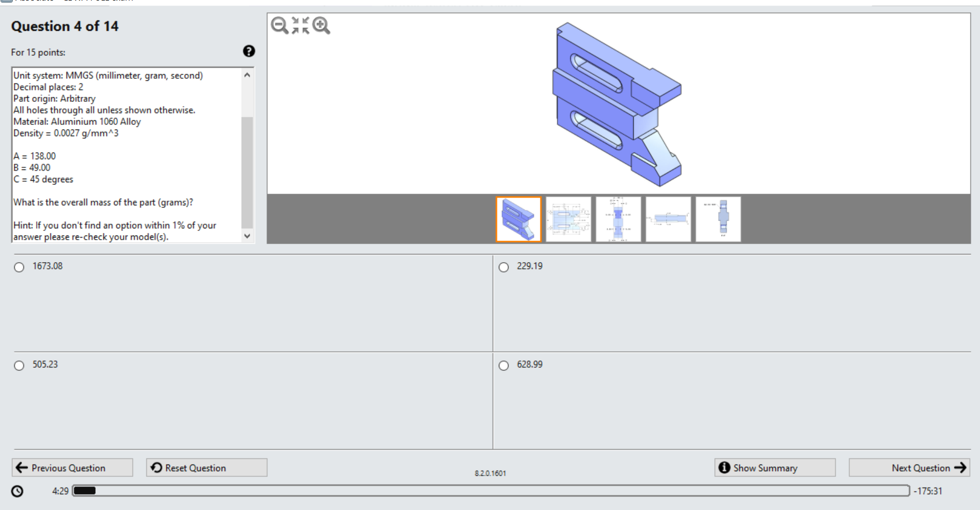
Task: Click the 'For 15 points:' label
Action: point(38,52)
